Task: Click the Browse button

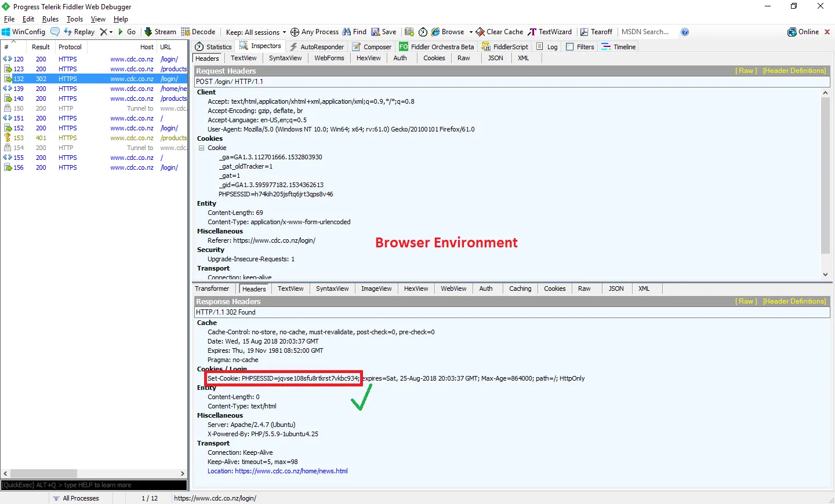Action: pyautogui.click(x=448, y=32)
